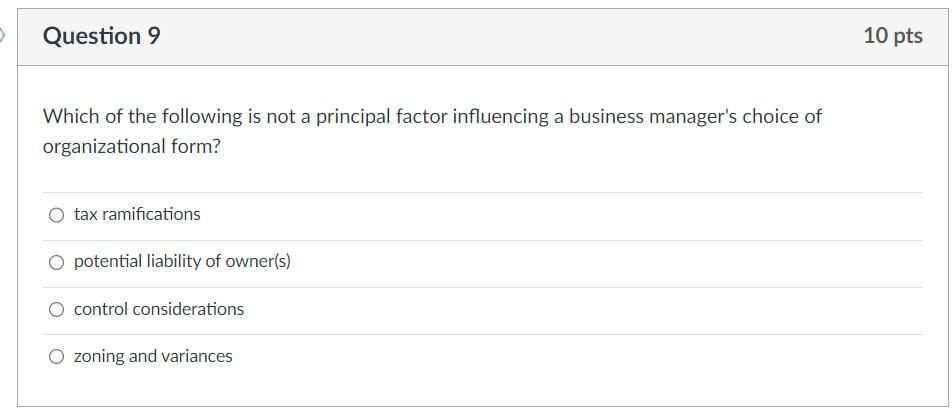The width and height of the screenshot is (952, 416).
Task: Click the word "factor" in the question
Action: (420, 117)
